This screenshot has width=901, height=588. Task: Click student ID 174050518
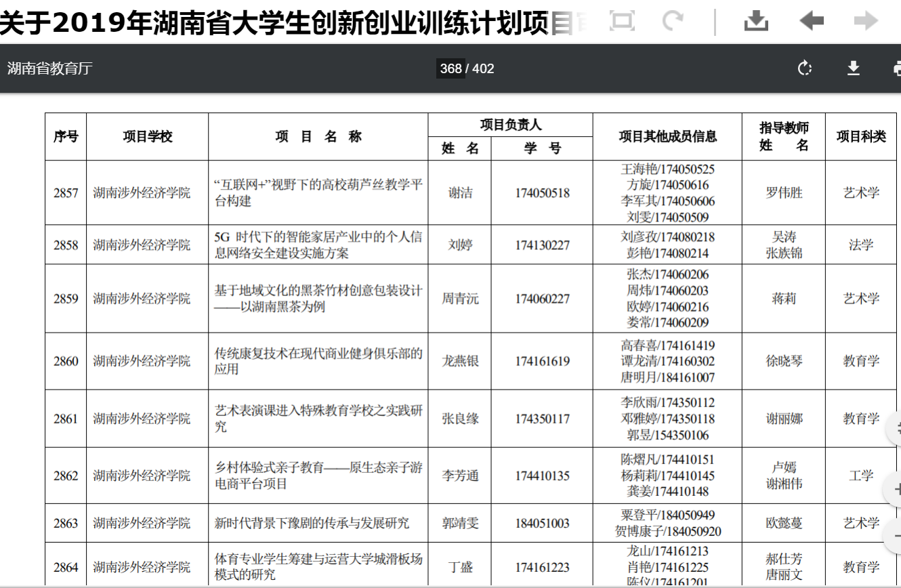click(x=543, y=193)
